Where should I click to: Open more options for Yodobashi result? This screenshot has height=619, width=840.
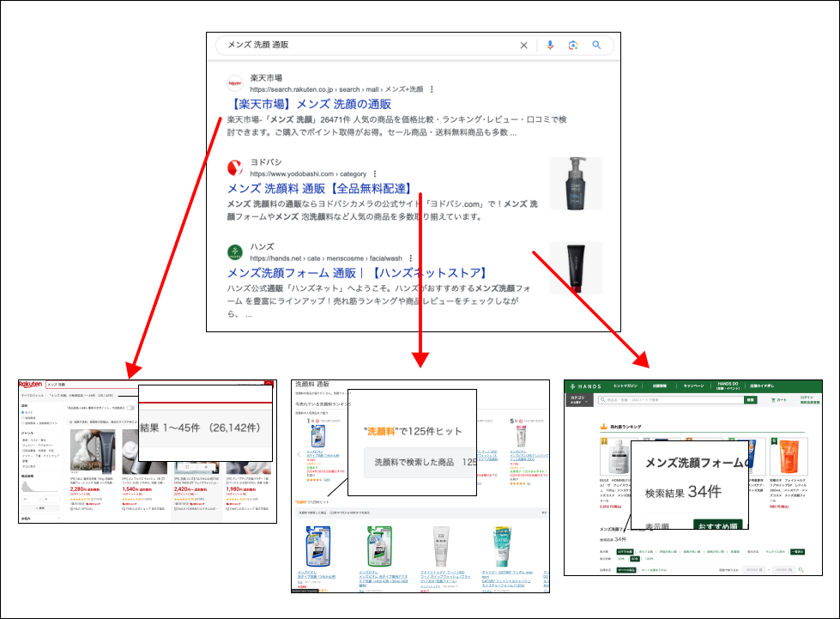[374, 173]
